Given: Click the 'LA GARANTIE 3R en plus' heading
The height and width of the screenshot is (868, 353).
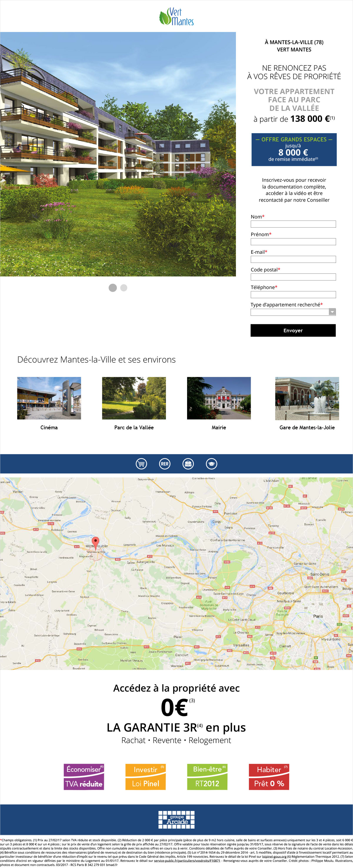Looking at the screenshot, I should pyautogui.click(x=176, y=727).
